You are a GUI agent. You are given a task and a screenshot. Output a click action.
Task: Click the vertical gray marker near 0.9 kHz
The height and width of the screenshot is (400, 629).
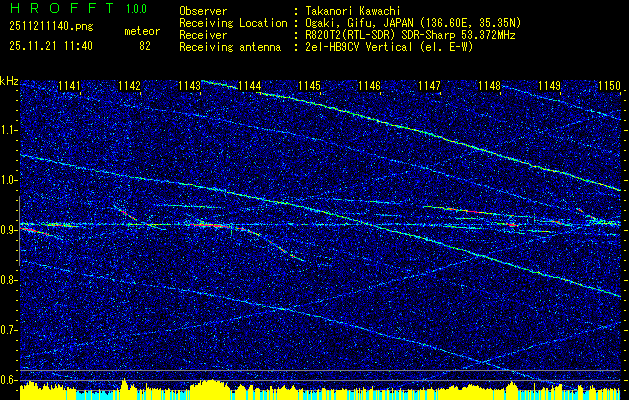click(x=19, y=231)
